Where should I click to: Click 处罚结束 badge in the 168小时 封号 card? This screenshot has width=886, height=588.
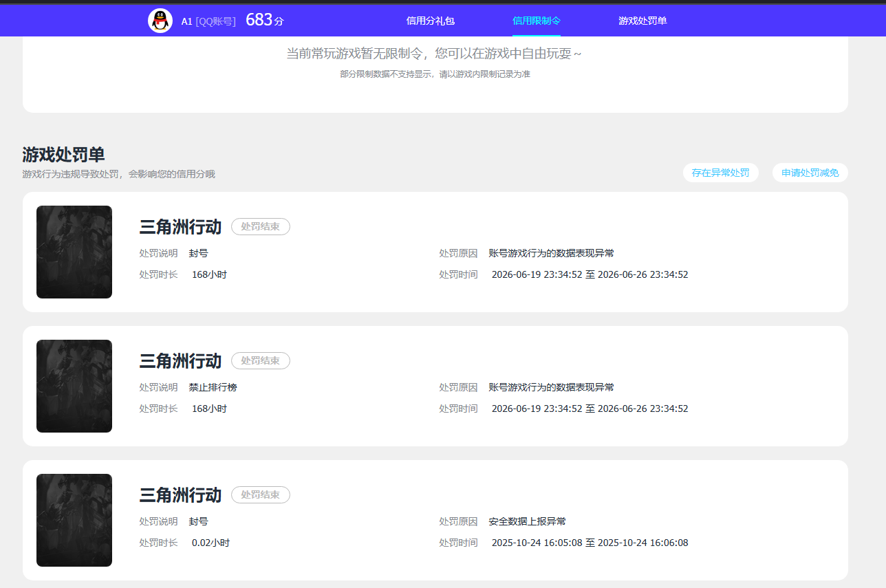pyautogui.click(x=261, y=226)
